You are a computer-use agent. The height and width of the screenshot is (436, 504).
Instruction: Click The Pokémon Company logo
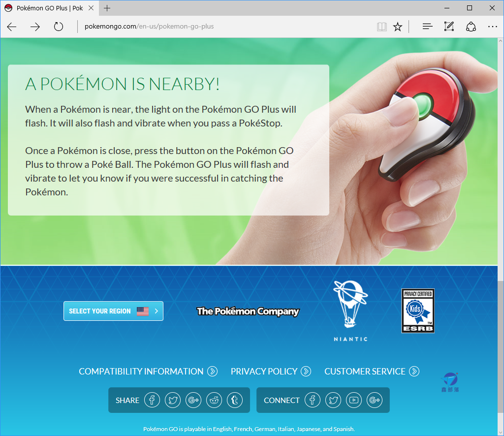click(x=248, y=311)
